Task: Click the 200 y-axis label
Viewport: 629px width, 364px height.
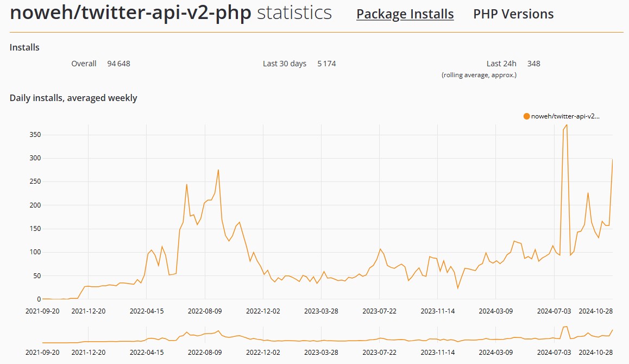Action: tap(35, 205)
